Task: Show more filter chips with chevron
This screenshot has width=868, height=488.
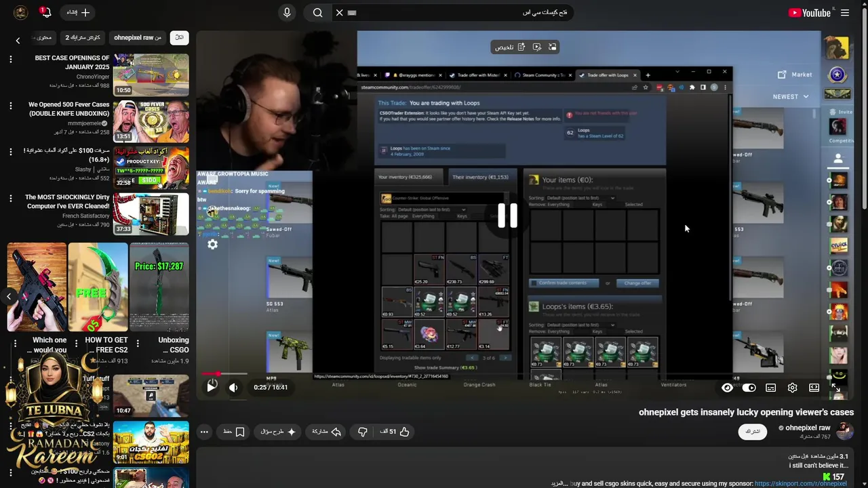Action: 18,41
